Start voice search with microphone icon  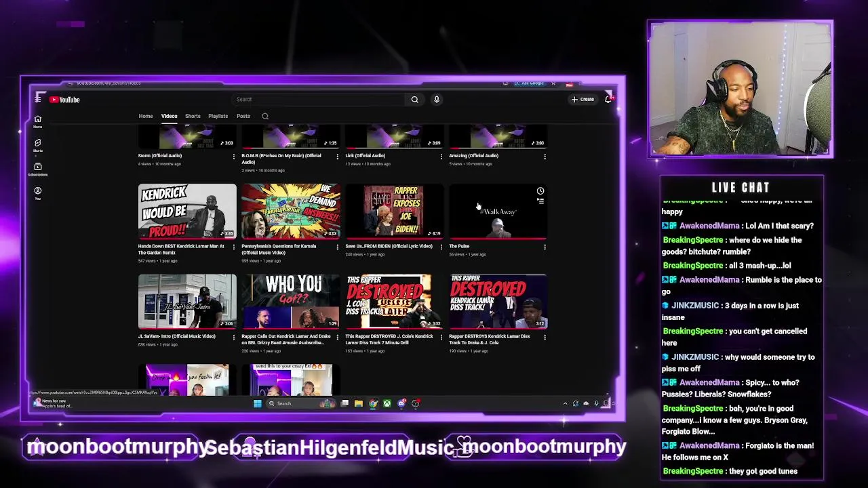tap(437, 100)
